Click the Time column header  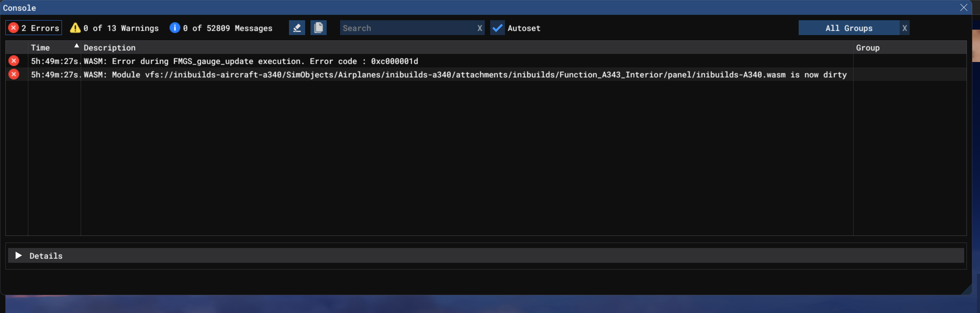pyautogui.click(x=40, y=48)
